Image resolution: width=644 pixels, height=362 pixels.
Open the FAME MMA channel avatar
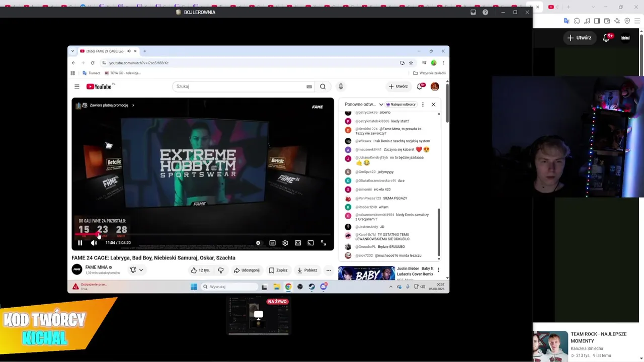(x=77, y=270)
